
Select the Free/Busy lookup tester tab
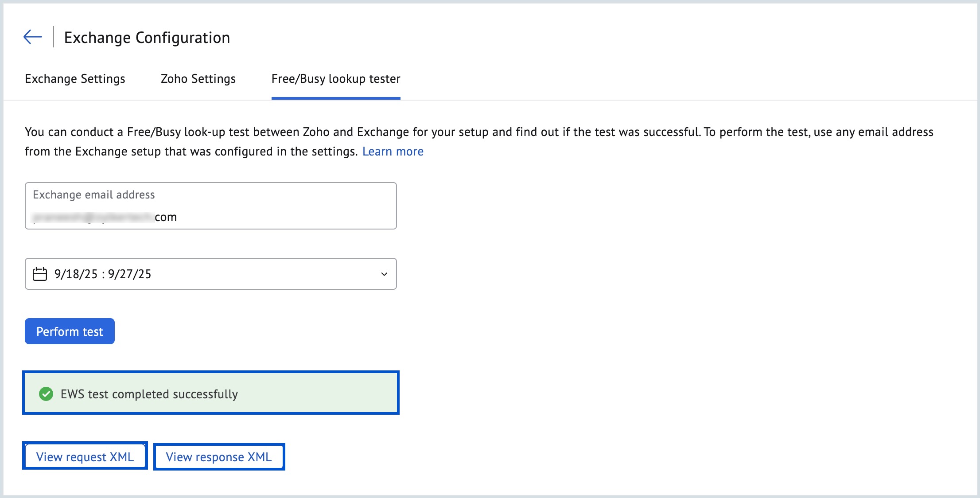tap(336, 79)
